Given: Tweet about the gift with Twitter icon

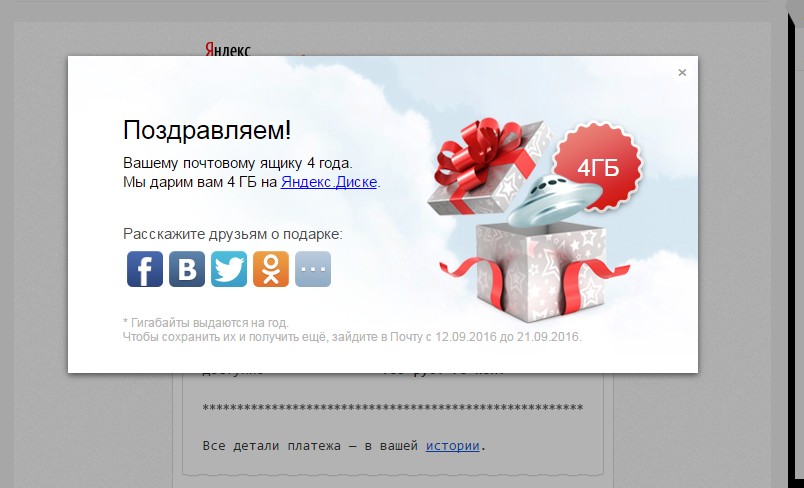Looking at the screenshot, I should tap(229, 269).
